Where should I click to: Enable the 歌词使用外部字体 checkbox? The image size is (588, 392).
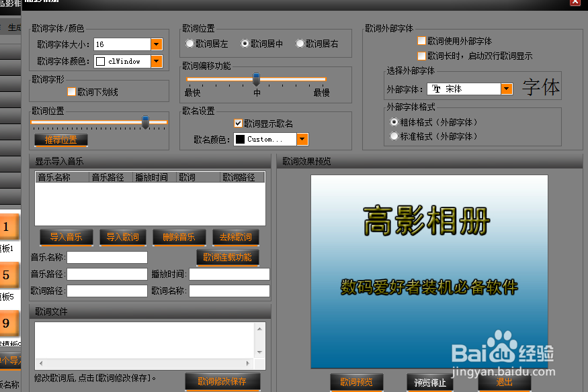pos(421,41)
